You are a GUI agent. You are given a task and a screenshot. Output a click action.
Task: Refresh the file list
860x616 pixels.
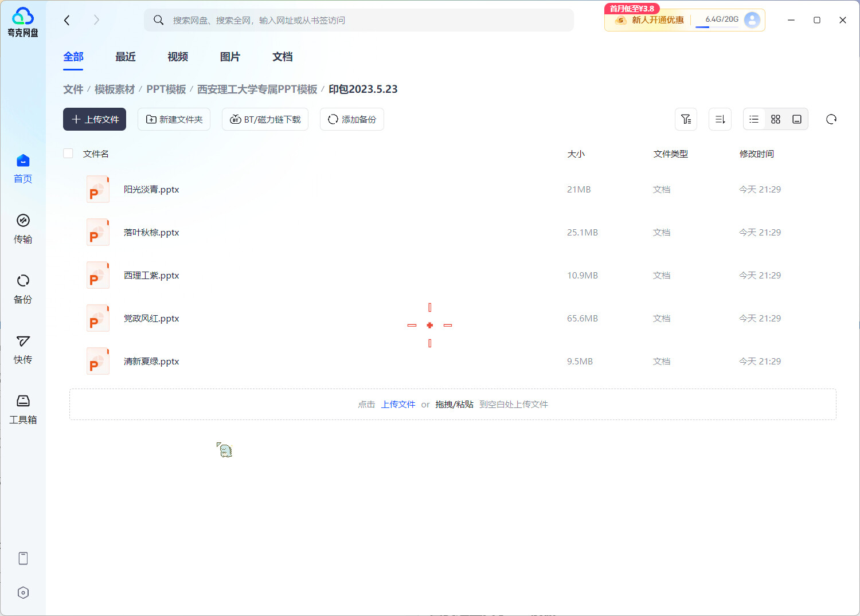[831, 119]
